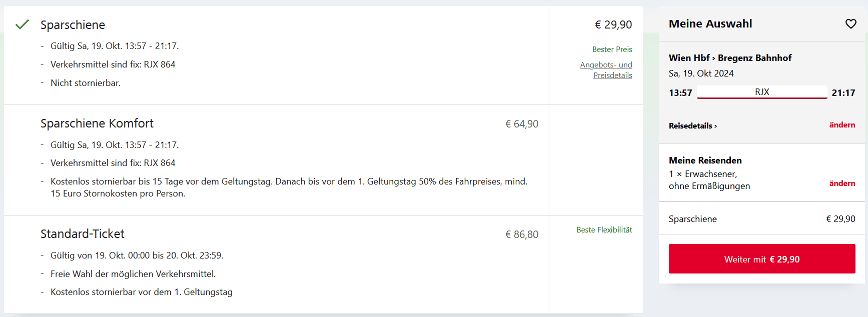This screenshot has height=317, width=868.
Task: Click the Meine Auswahl heading
Action: click(x=710, y=24)
